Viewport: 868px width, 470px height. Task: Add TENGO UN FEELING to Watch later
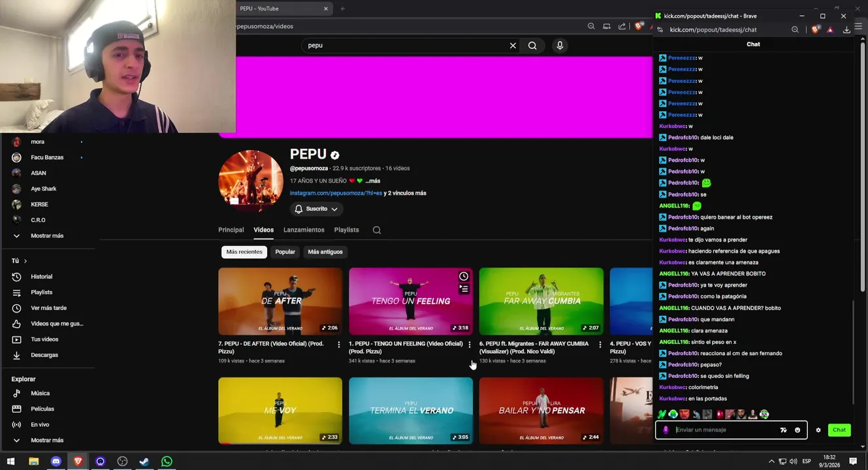tap(464, 276)
